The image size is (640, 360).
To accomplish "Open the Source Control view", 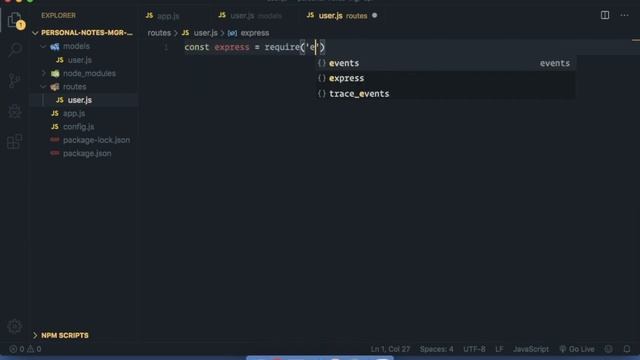I will coord(15,80).
